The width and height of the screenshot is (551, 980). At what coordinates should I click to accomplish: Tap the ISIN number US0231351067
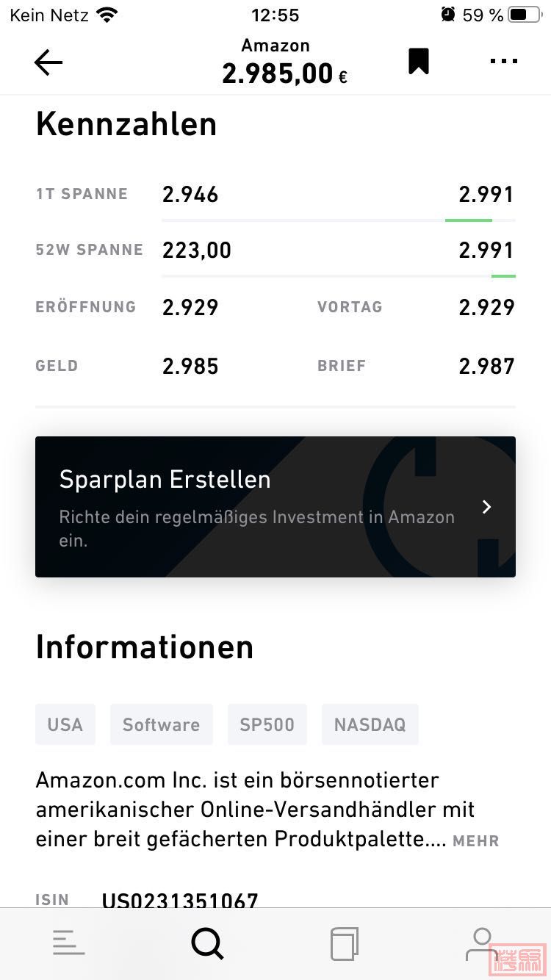click(180, 900)
